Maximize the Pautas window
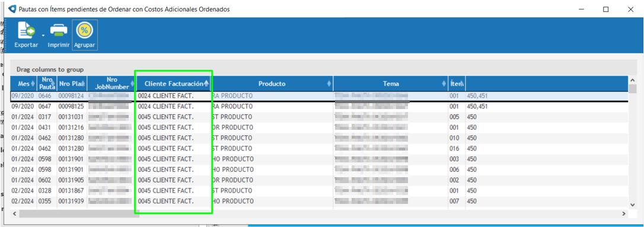 605,9
